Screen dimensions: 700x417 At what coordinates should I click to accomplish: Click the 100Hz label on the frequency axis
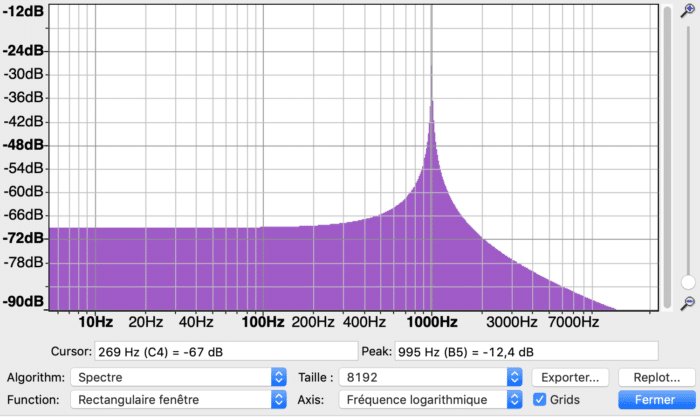click(x=262, y=322)
